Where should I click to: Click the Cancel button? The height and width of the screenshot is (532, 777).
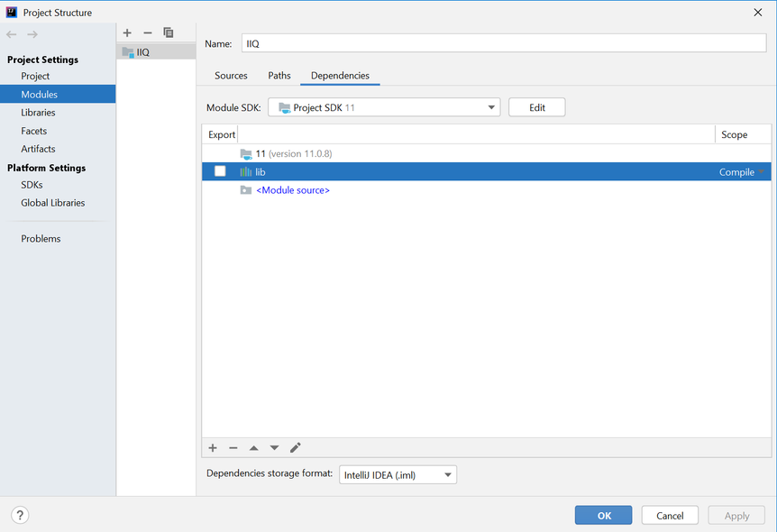point(669,515)
